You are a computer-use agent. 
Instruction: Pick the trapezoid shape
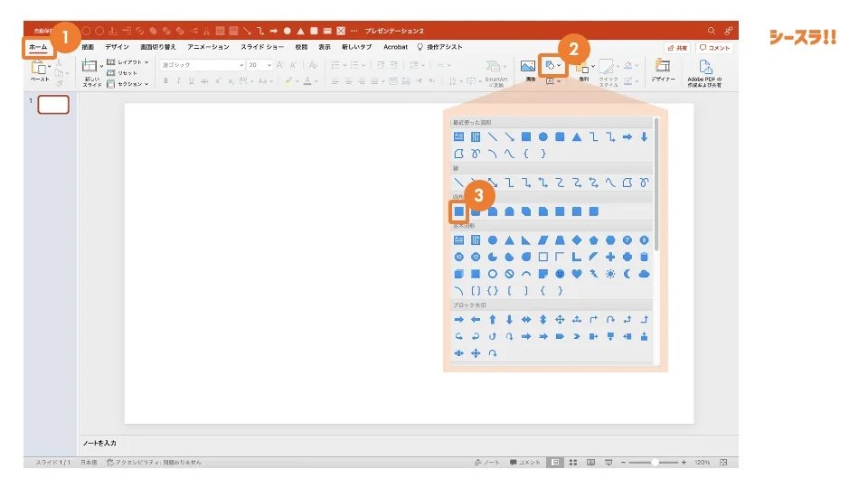click(560, 240)
